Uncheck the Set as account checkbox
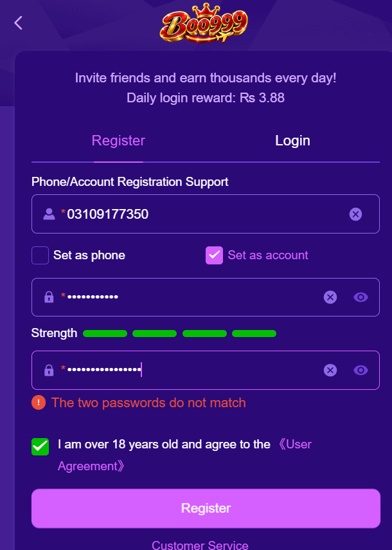392x550 pixels. [214, 255]
